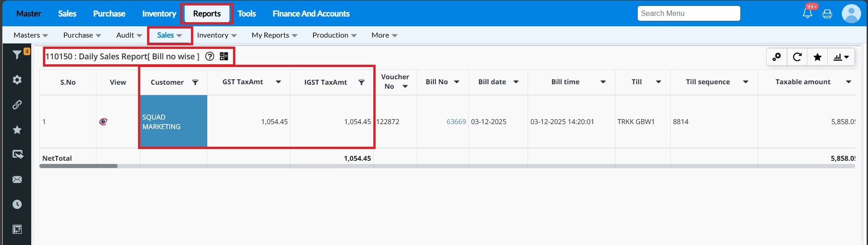Click the gear settings icon in the left sidebar
This screenshot has height=245, width=868.
(17, 80)
